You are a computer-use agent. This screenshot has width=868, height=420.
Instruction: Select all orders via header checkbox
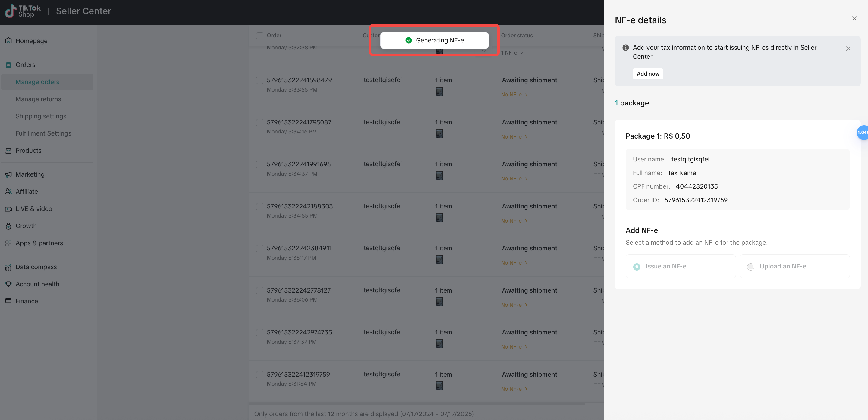(259, 36)
